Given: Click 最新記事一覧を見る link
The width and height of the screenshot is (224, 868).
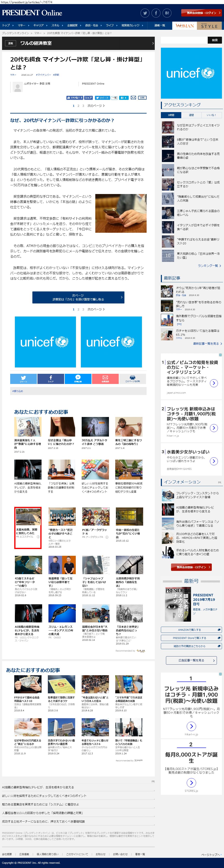Looking at the screenshot, I should [x=207, y=344].
